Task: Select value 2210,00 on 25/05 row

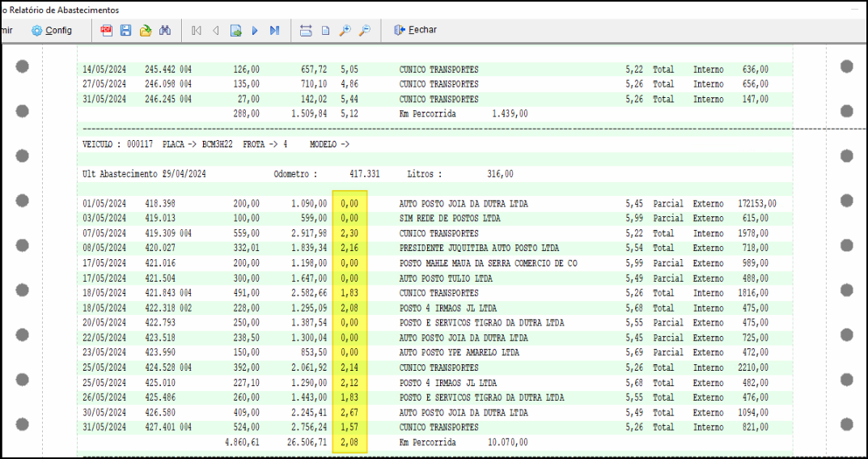Action: (755, 367)
